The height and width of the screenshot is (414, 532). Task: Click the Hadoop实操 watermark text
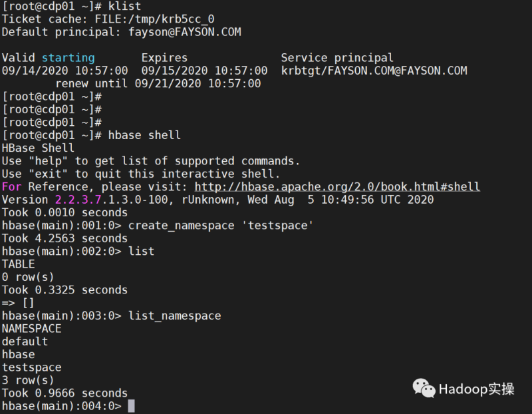coord(476,389)
